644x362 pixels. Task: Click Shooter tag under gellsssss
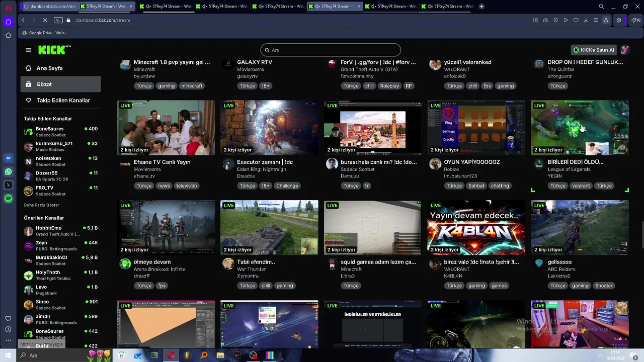click(604, 286)
